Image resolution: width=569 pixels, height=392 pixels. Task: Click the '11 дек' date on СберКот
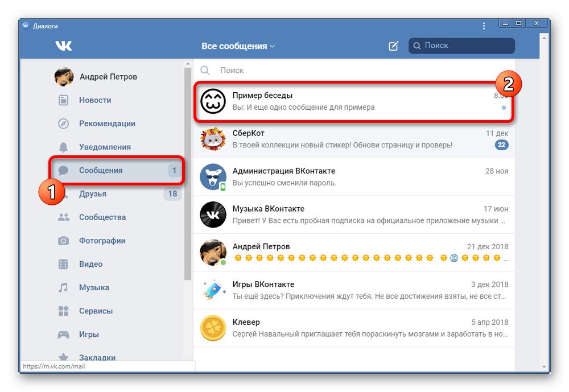tap(497, 133)
